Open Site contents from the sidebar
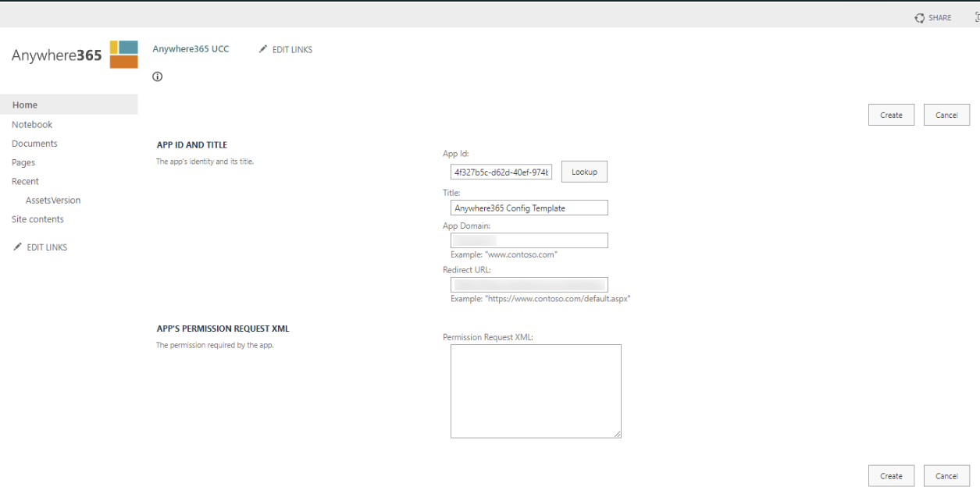980x494 pixels. point(37,219)
